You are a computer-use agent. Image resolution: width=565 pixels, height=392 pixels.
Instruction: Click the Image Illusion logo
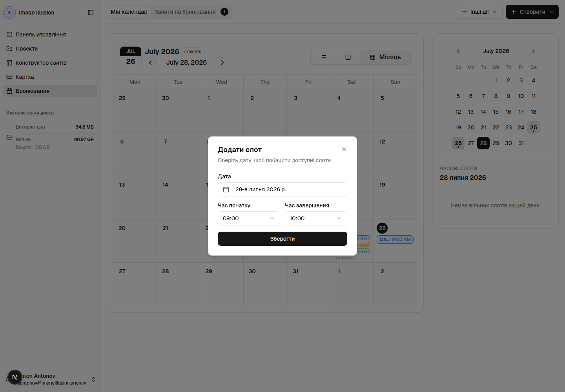[9, 13]
